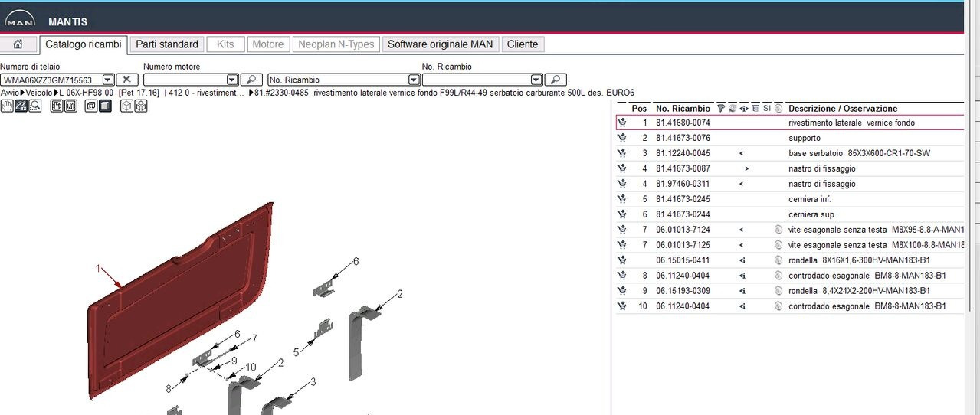Select the pan hand tool
This screenshot has height=415, width=980.
[7, 106]
